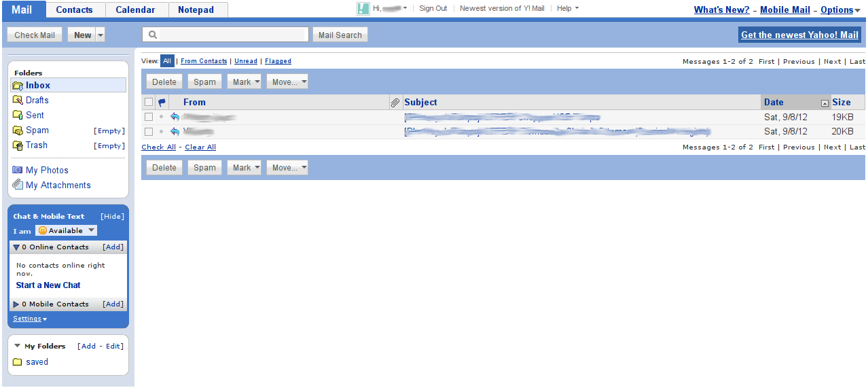Click the Sent folder icon
868x390 pixels.
(x=18, y=116)
